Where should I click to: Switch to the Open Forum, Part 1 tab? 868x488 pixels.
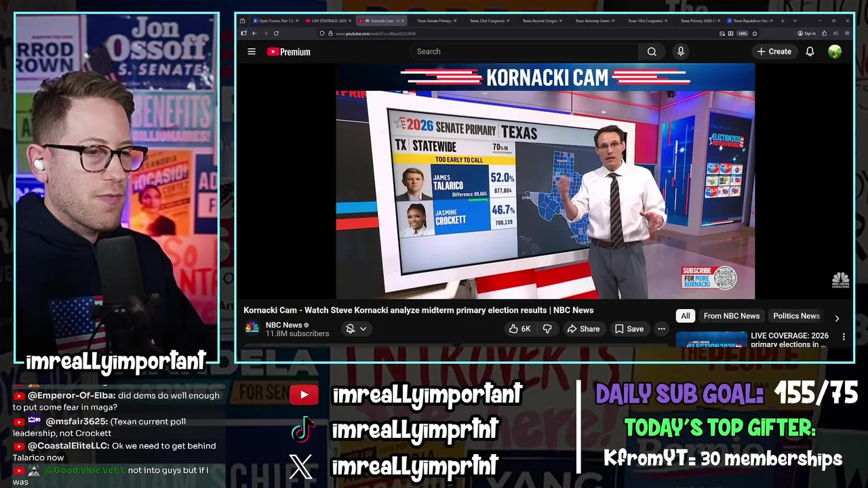pyautogui.click(x=273, y=21)
